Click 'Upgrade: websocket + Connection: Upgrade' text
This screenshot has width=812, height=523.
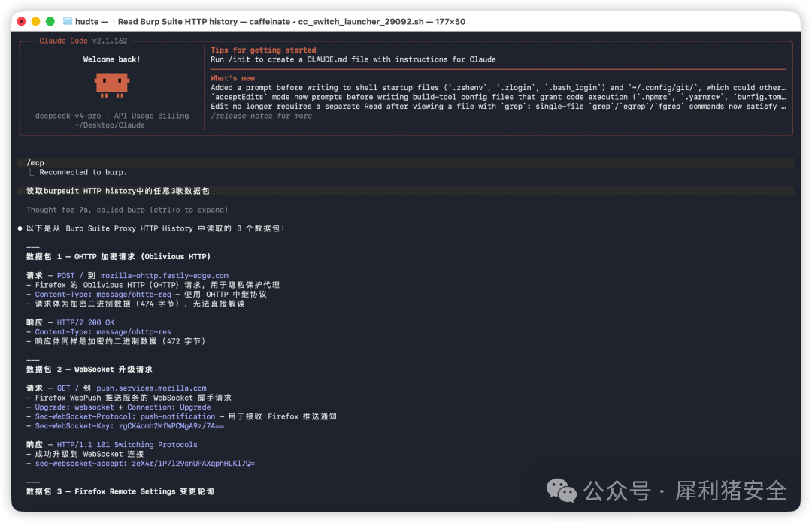point(123,407)
